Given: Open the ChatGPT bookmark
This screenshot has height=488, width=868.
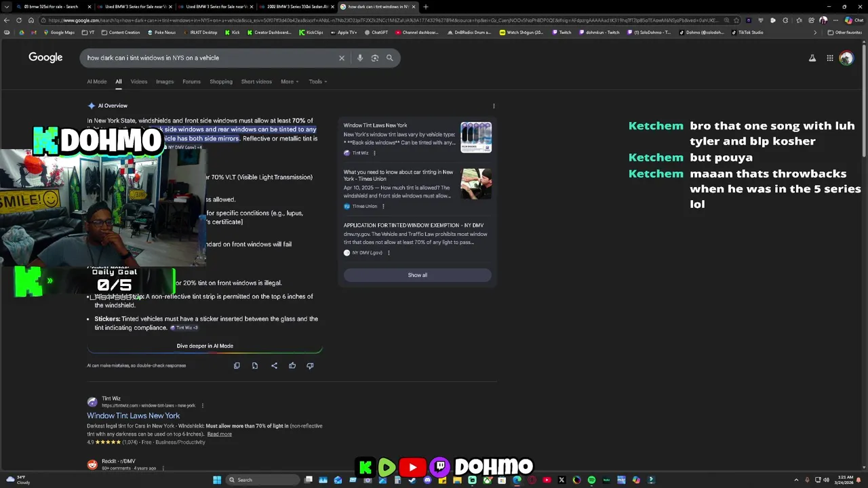Looking at the screenshot, I should (376, 33).
